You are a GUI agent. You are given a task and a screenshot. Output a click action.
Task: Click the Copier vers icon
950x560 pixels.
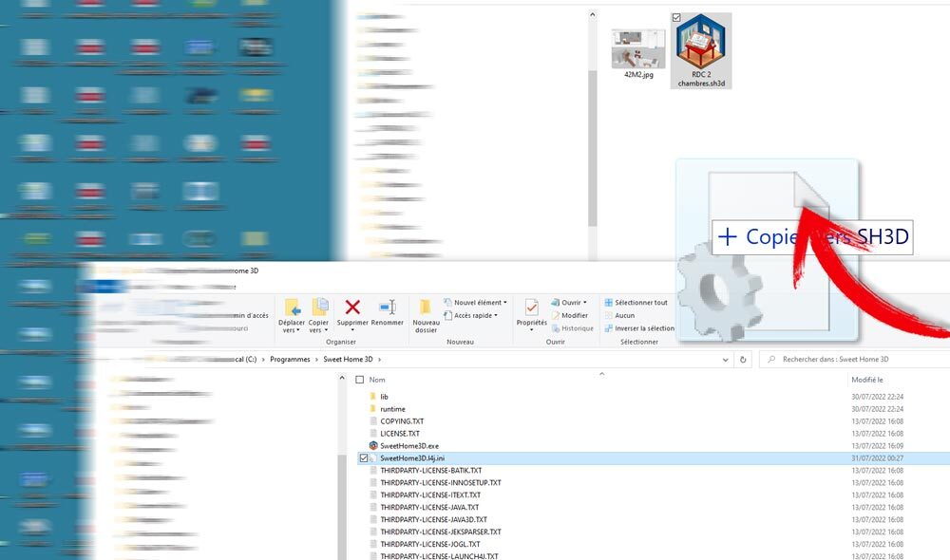click(x=319, y=307)
